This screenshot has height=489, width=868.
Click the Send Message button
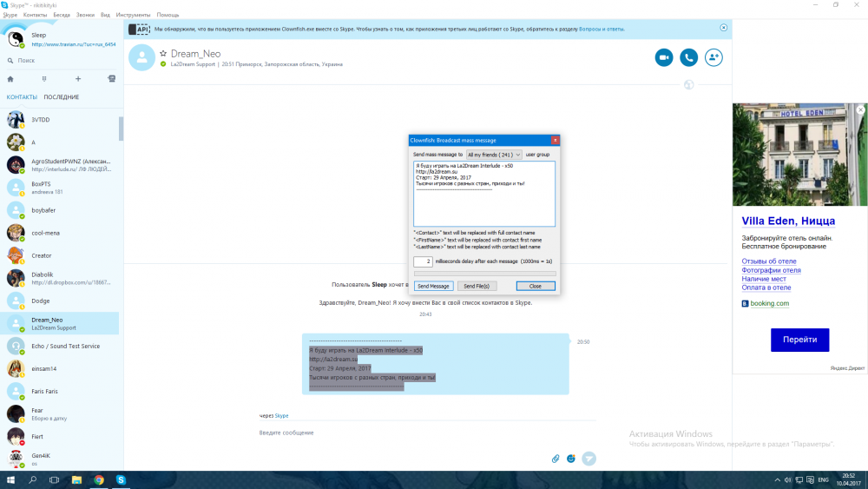click(433, 286)
